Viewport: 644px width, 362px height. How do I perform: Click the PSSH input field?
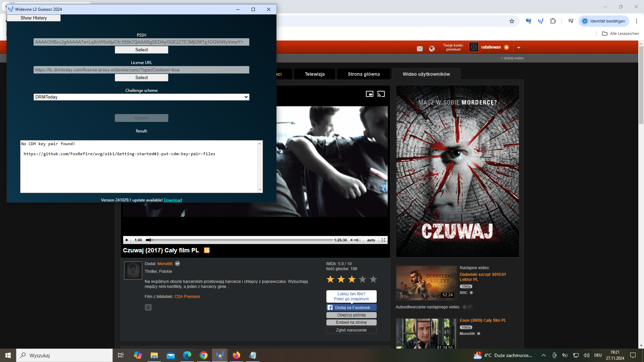pos(141,42)
